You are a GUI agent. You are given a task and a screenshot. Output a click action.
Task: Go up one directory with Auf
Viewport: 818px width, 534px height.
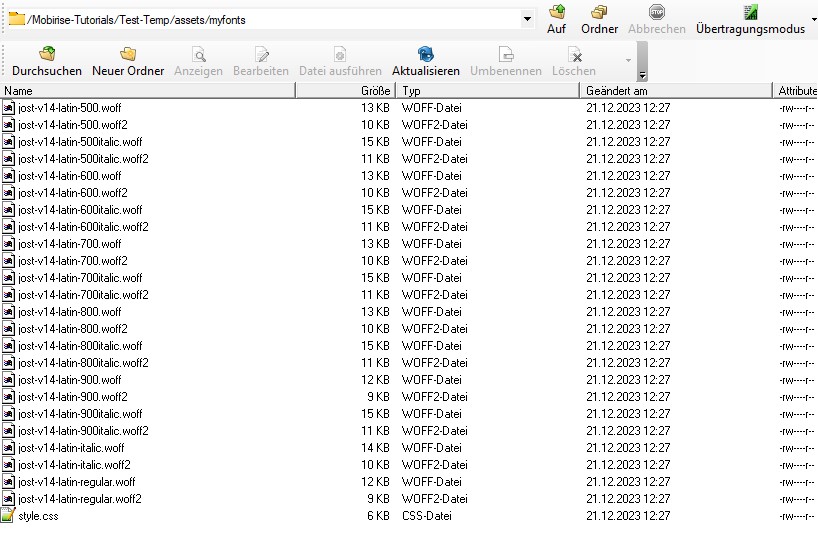[x=557, y=13]
